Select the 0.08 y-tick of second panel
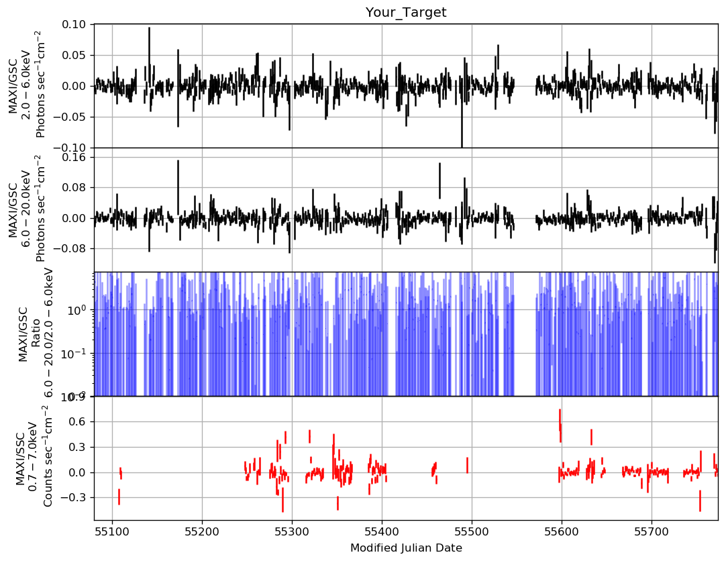Screen dimensions: 728x563 pos(74,188)
